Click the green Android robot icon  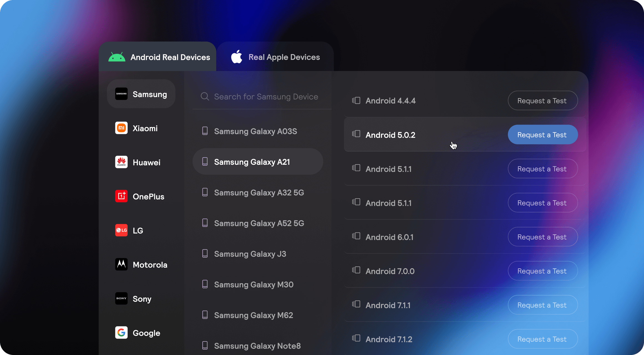pos(117,57)
